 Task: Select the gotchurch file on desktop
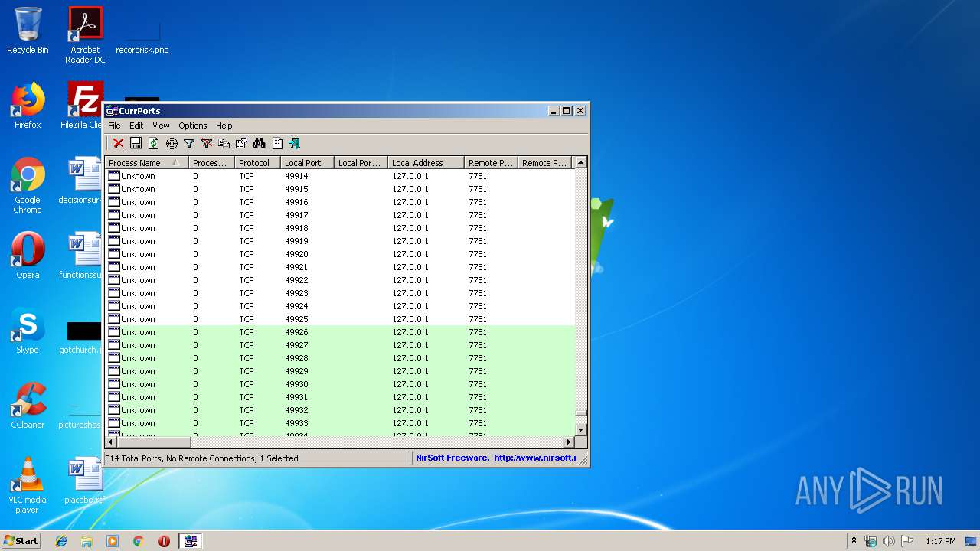coord(82,337)
